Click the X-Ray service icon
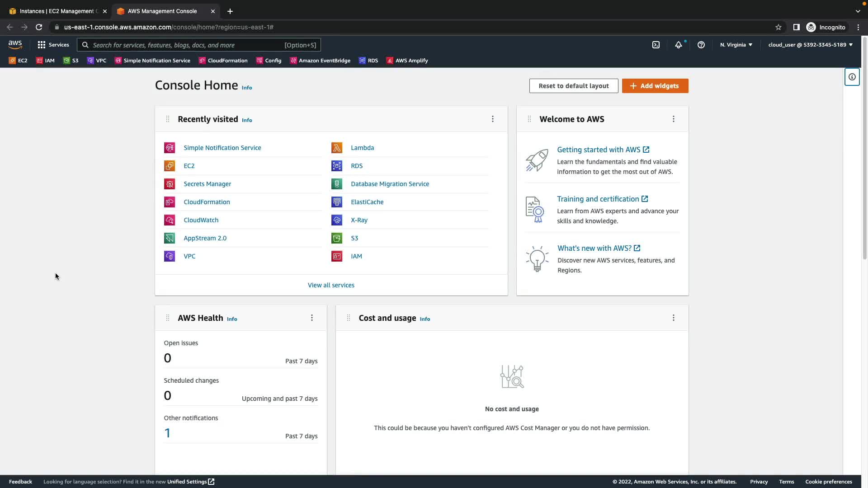 click(337, 220)
